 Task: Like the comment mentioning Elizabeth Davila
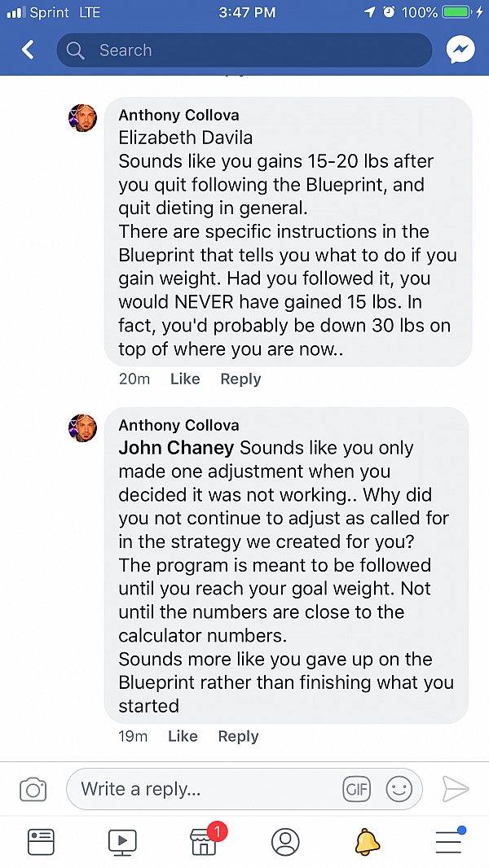click(185, 379)
